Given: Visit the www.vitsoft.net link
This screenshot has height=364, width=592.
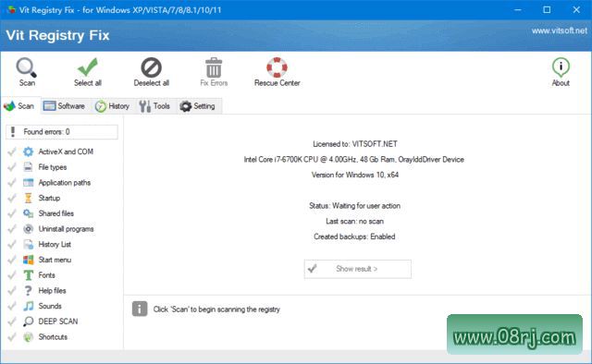Looking at the screenshot, I should click(x=559, y=30).
